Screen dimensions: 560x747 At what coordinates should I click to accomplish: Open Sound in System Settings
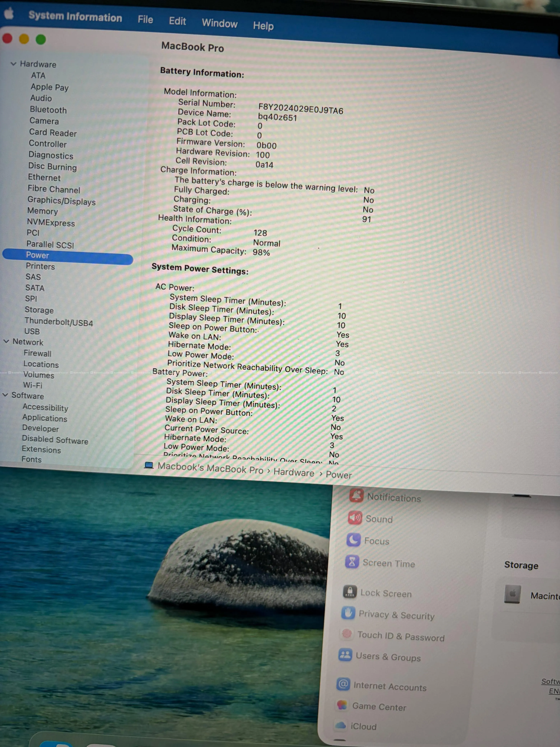click(x=370, y=519)
